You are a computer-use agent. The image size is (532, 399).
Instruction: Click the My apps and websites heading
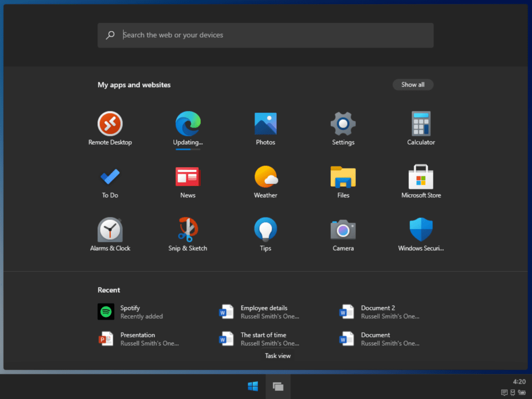tap(134, 85)
